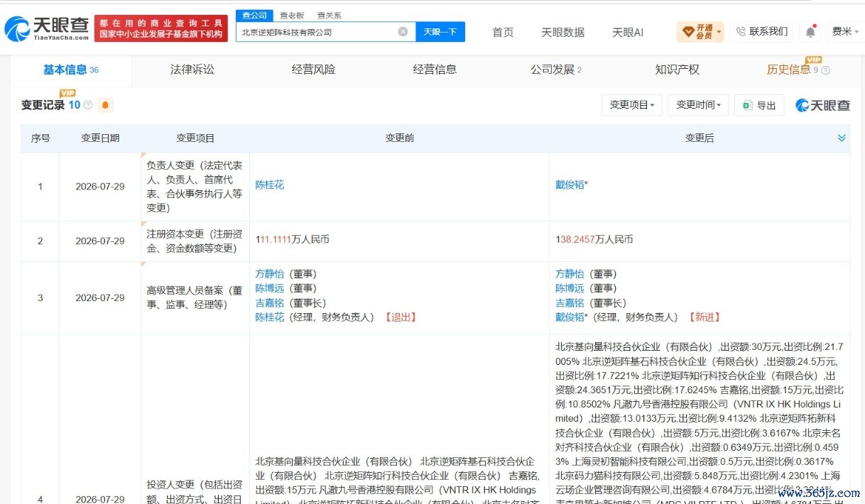Open 戴俊韬 in row 1 变更后

[x=570, y=185]
